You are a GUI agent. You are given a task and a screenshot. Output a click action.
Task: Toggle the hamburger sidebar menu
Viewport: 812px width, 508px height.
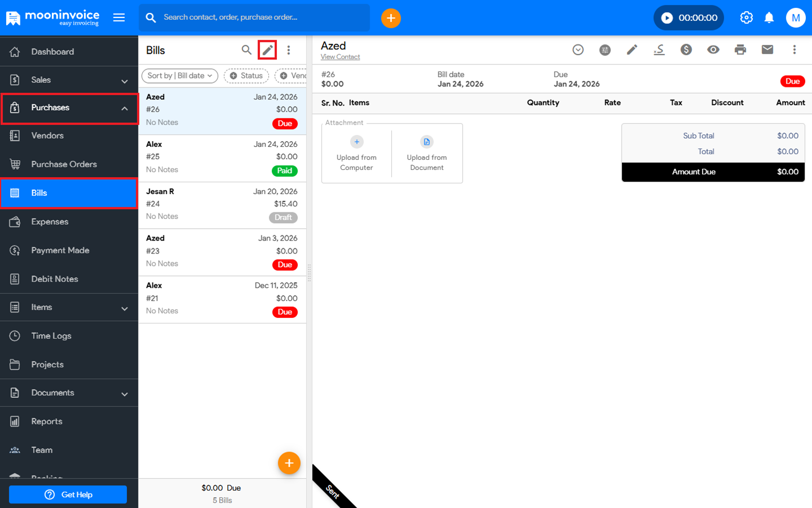pos(119,18)
